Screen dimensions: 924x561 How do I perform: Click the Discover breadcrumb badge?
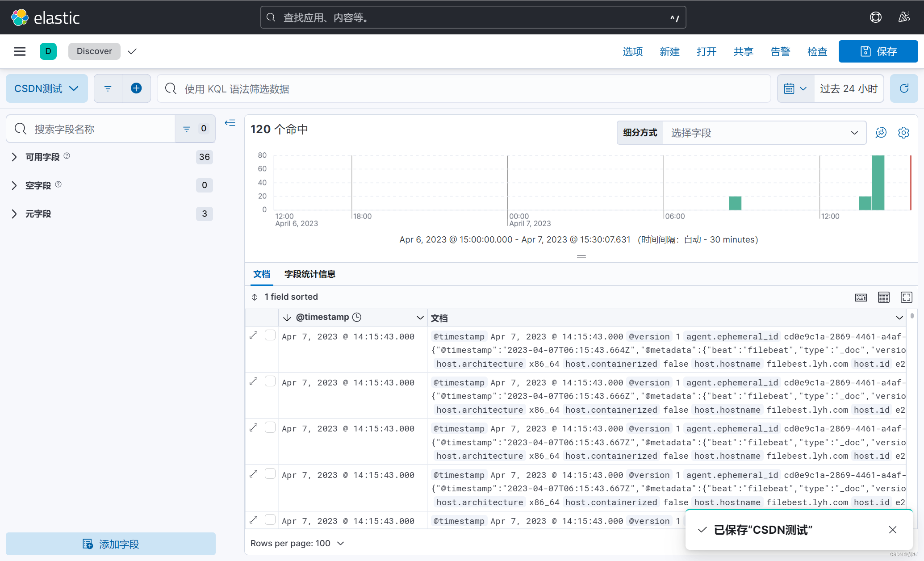point(94,51)
